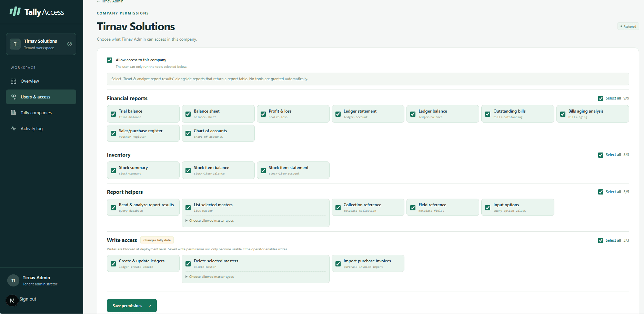Image resolution: width=644 pixels, height=315 pixels.
Task: Toggle the Field reference checkbox
Action: pos(413,208)
